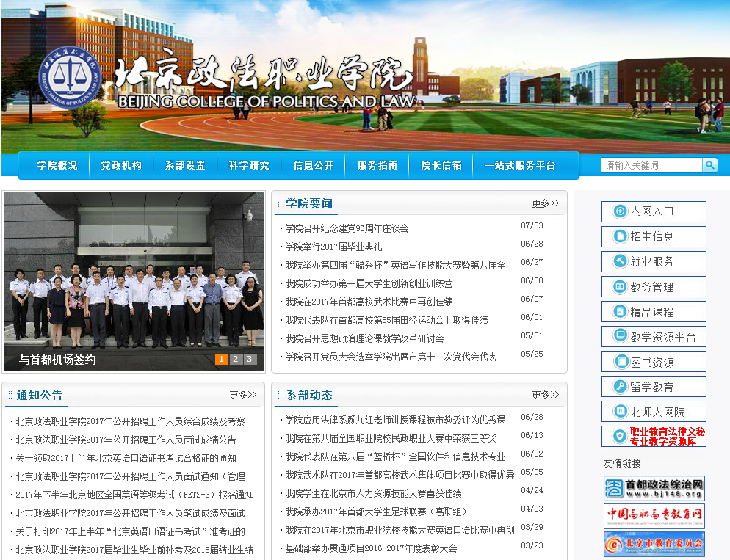The width and height of the screenshot is (730, 560).
Task: Click the 就业服务 sidebar icon
Action: 619,261
